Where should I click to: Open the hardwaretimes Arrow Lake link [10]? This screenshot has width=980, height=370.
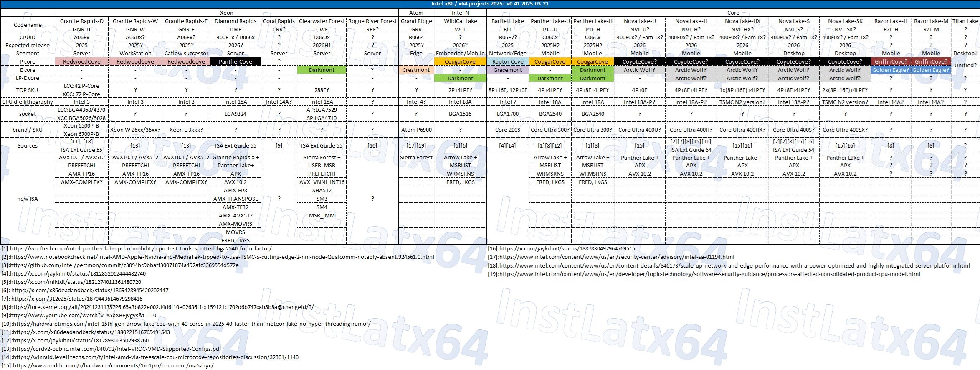click(191, 324)
